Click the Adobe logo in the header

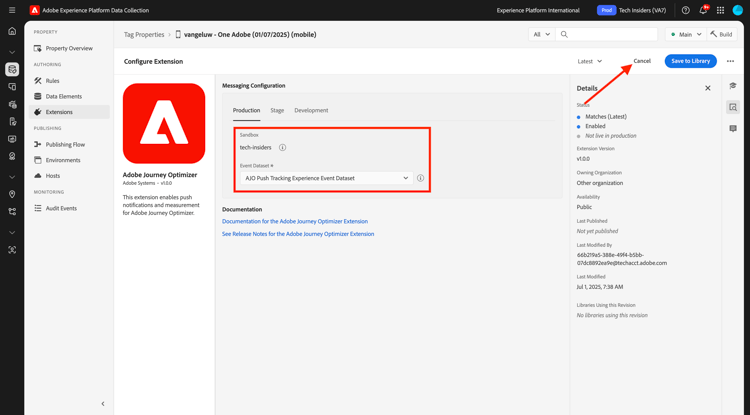click(34, 10)
